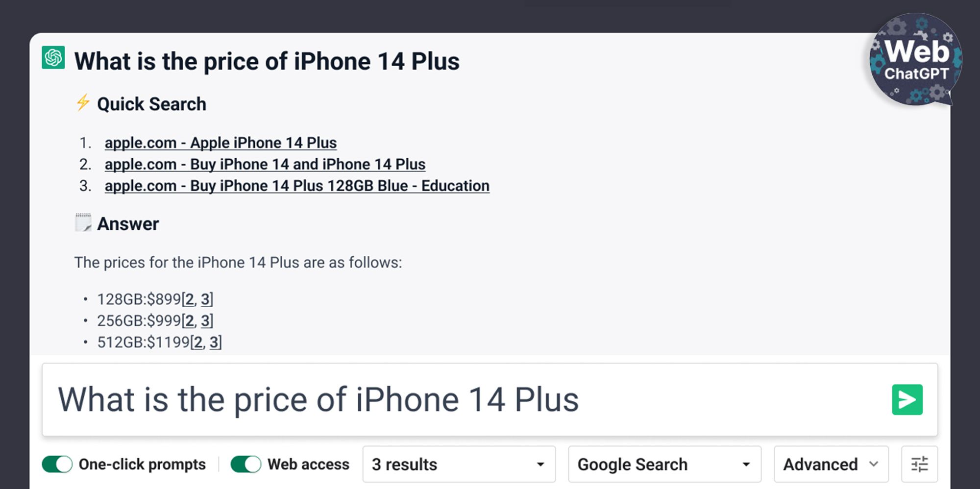Toggle the One-click prompts switch
980x489 pixels.
[x=57, y=464]
